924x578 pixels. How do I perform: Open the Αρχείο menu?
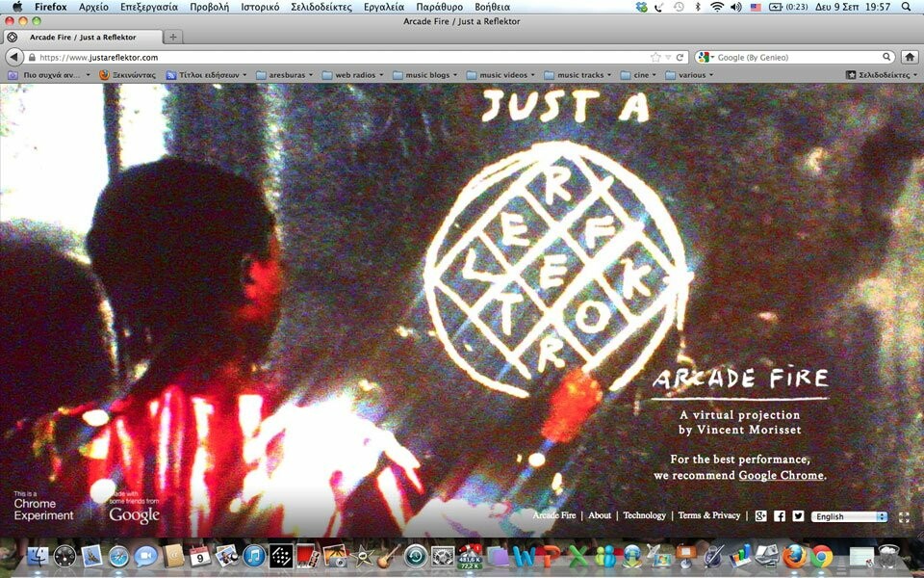(93, 7)
